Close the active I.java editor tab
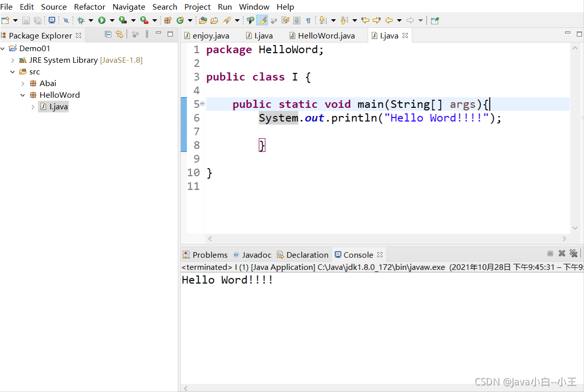 coord(405,35)
